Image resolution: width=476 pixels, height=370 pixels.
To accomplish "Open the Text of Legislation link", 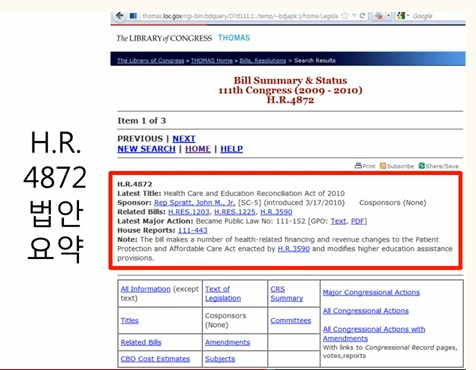I will click(223, 294).
